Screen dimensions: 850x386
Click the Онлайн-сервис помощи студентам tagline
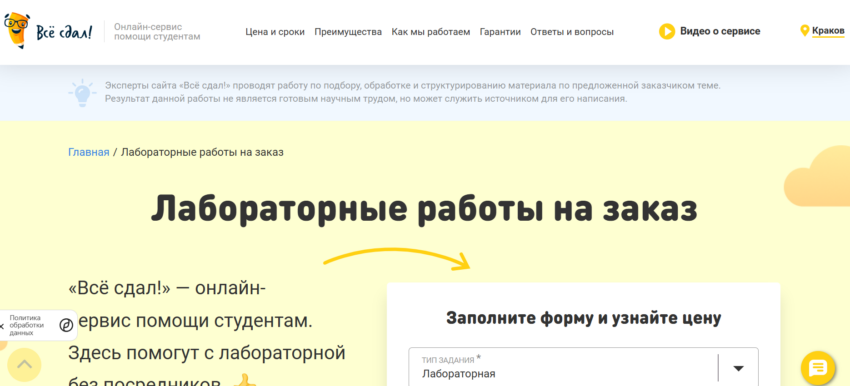(x=157, y=31)
